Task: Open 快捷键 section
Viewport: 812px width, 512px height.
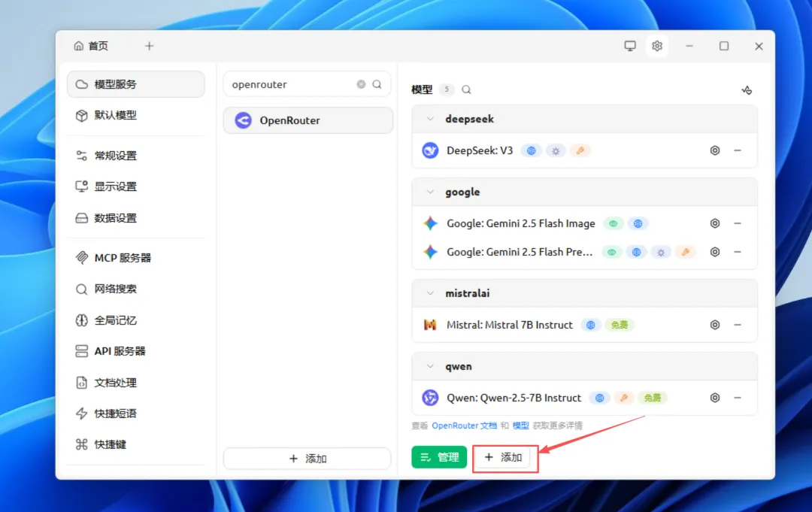Action: coord(135,444)
